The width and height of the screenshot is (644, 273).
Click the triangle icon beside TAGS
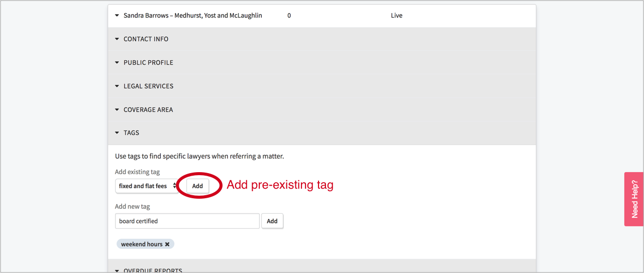pyautogui.click(x=117, y=133)
